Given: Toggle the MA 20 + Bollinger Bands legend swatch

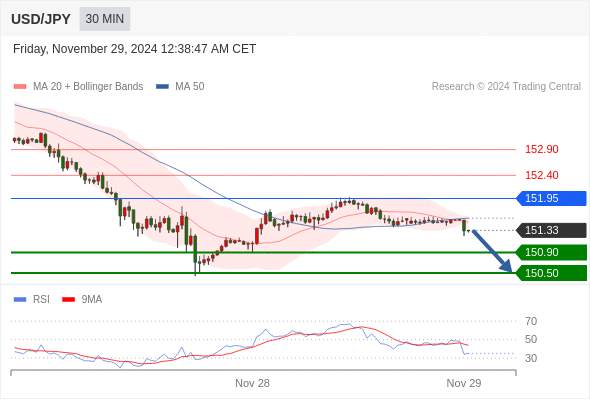Looking at the screenshot, I should tap(20, 87).
